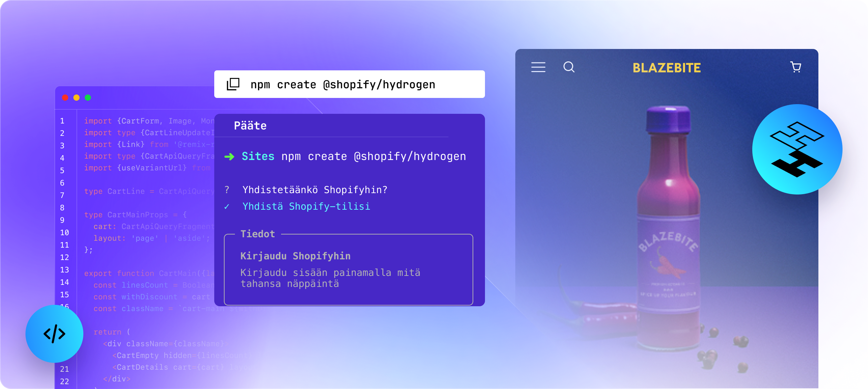This screenshot has width=868, height=389.
Task: Click line number 22 in the editor gutter
Action: tap(64, 381)
